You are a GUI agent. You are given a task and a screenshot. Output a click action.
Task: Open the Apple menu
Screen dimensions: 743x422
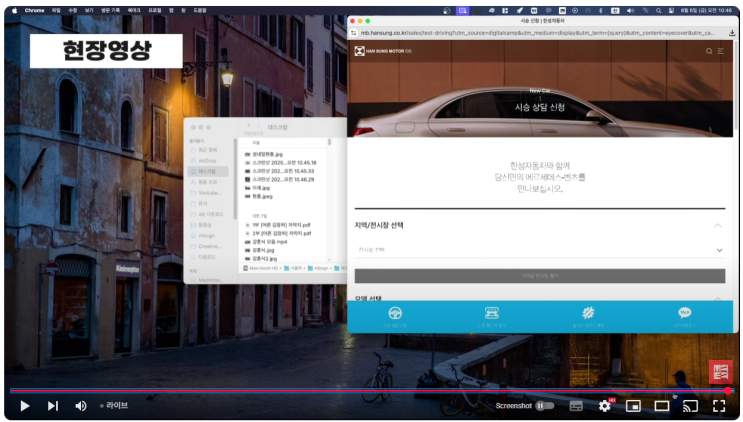tap(14, 10)
